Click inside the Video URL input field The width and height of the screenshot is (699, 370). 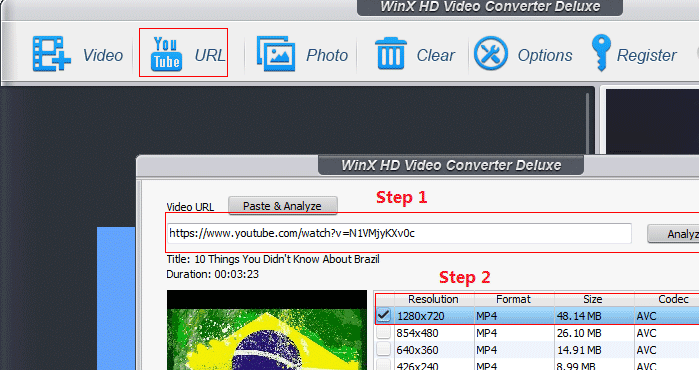click(x=399, y=233)
